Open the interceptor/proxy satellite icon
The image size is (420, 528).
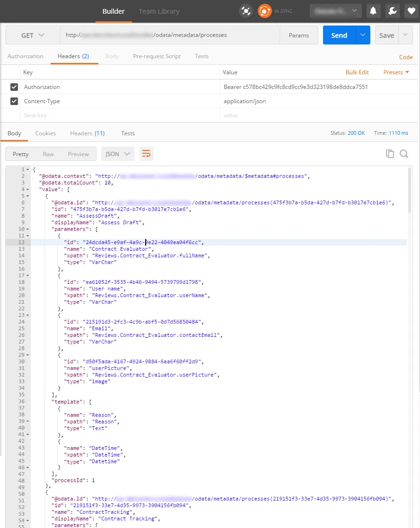click(x=246, y=11)
